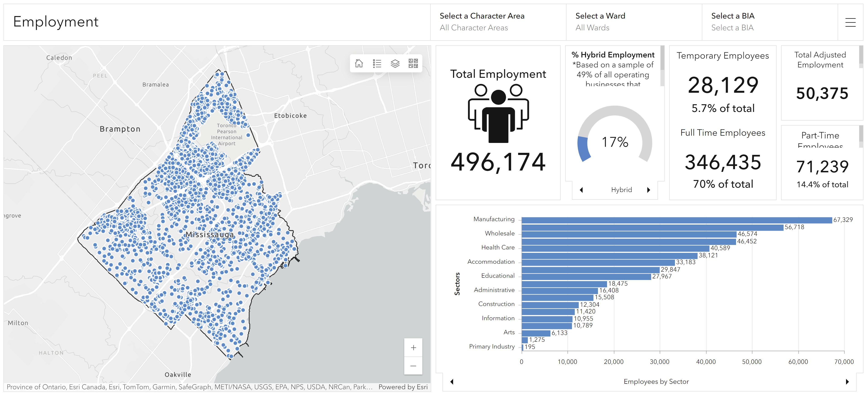Open the map Layers icon
This screenshot has height=396, width=868.
pos(395,63)
